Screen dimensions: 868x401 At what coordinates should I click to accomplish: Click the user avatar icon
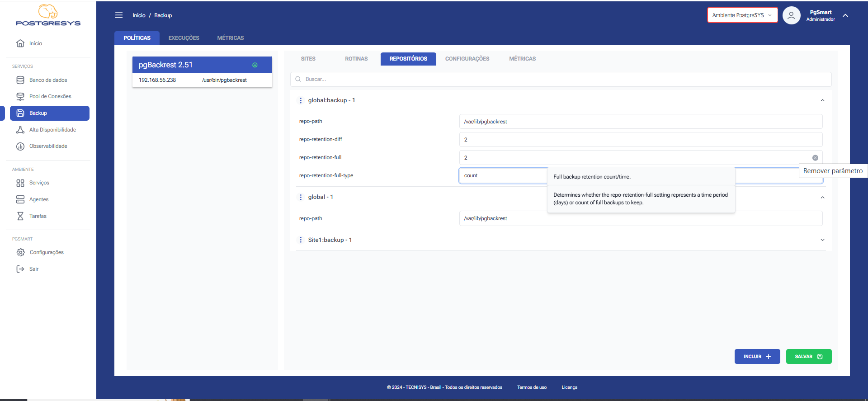pos(791,15)
